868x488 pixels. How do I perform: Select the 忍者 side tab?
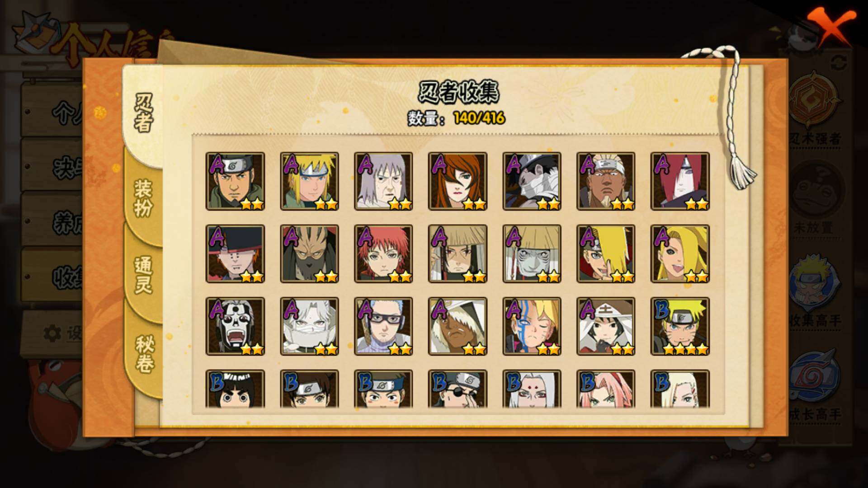[143, 113]
